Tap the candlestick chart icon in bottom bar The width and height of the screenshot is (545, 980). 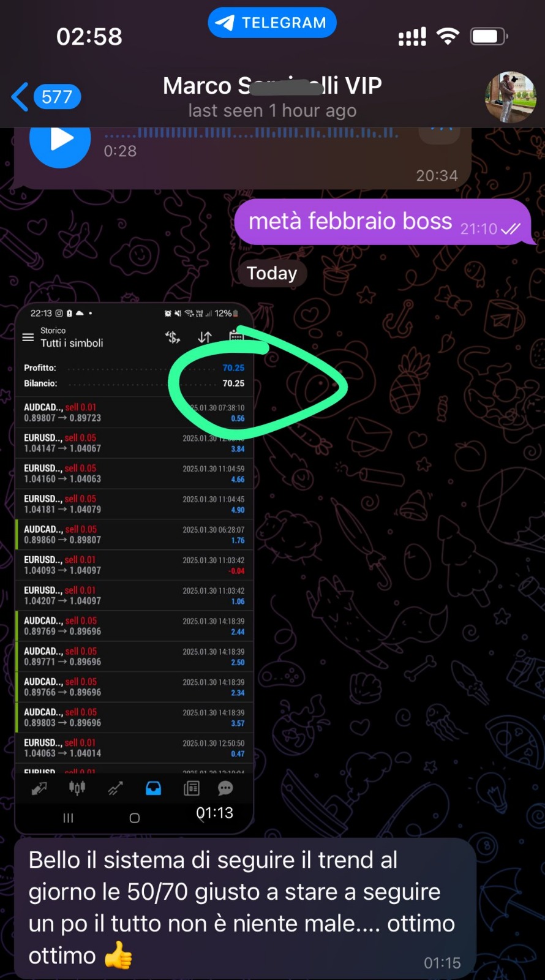coord(77,788)
